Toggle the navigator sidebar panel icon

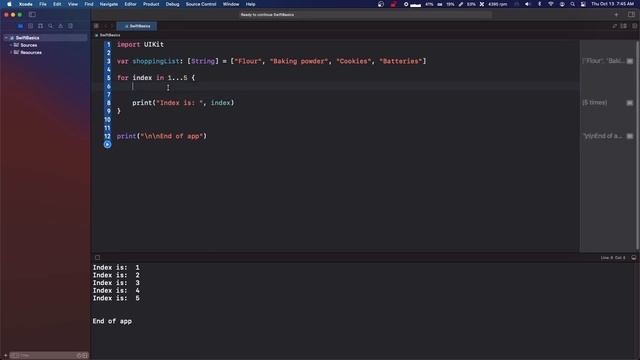coord(32,15)
